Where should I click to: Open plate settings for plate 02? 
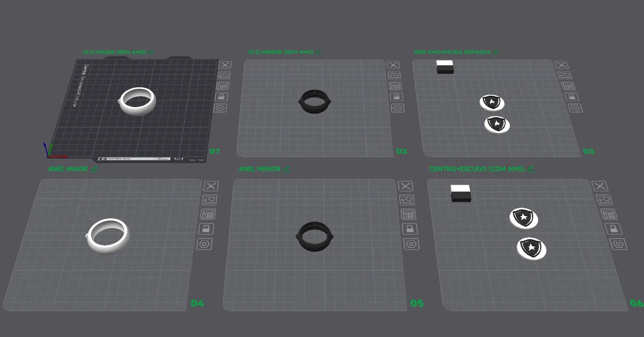pyautogui.click(x=398, y=108)
